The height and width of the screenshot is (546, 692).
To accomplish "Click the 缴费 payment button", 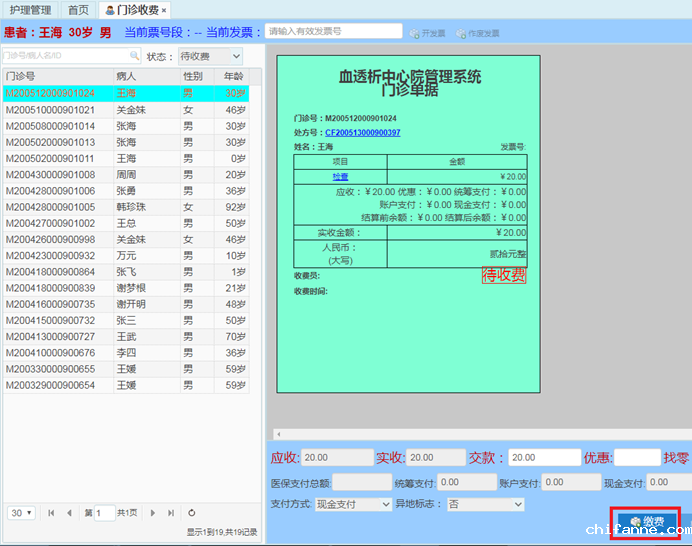I will click(x=647, y=522).
